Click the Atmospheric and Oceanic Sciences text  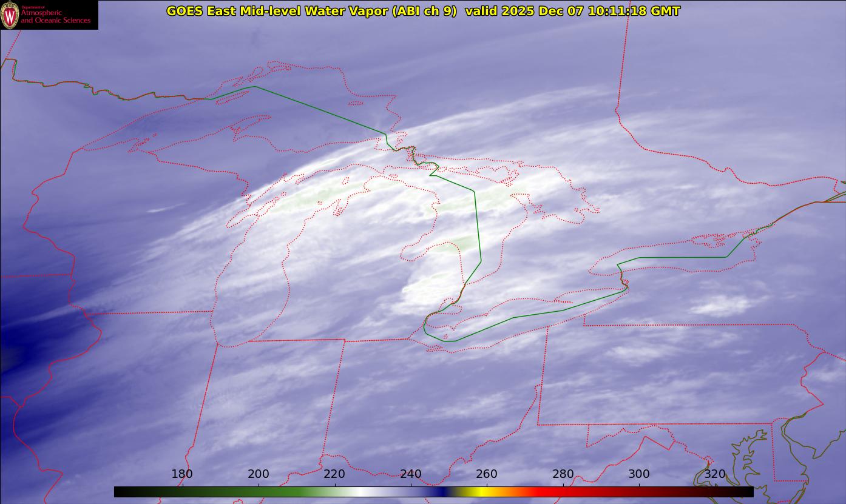pyautogui.click(x=55, y=17)
